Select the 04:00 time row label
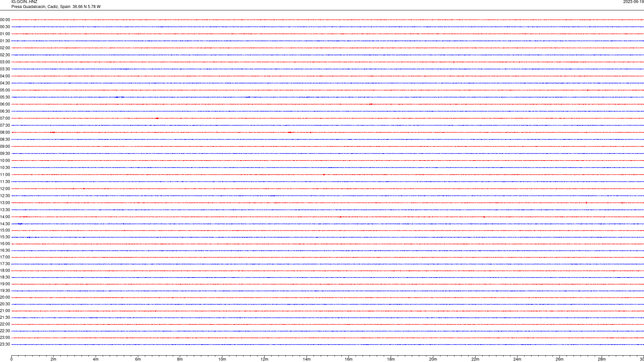Image resolution: width=644 pixels, height=362 pixels. point(5,76)
